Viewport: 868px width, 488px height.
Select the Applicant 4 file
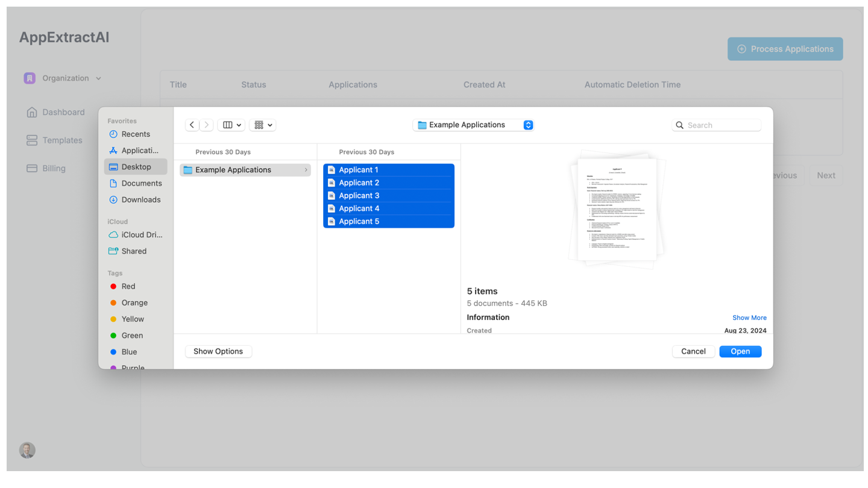pos(389,208)
